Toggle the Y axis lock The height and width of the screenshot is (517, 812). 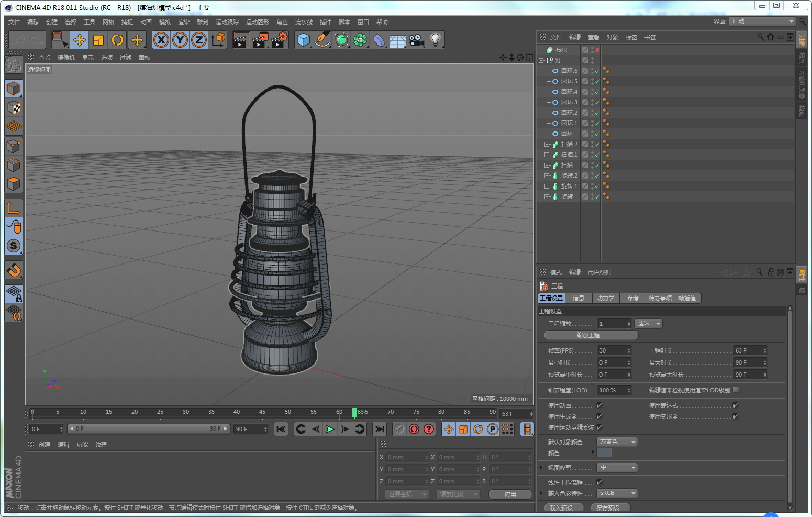[x=180, y=40]
